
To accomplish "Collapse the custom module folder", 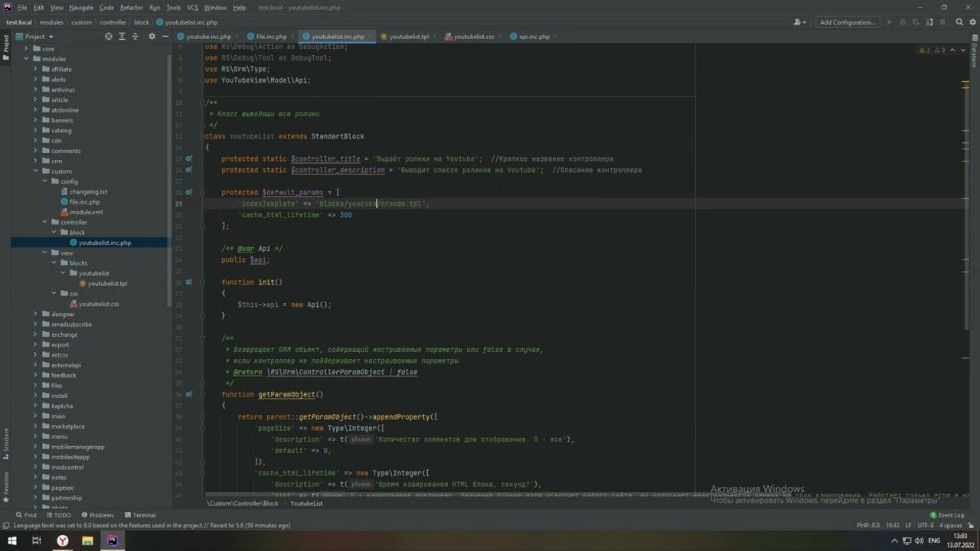I will (35, 171).
